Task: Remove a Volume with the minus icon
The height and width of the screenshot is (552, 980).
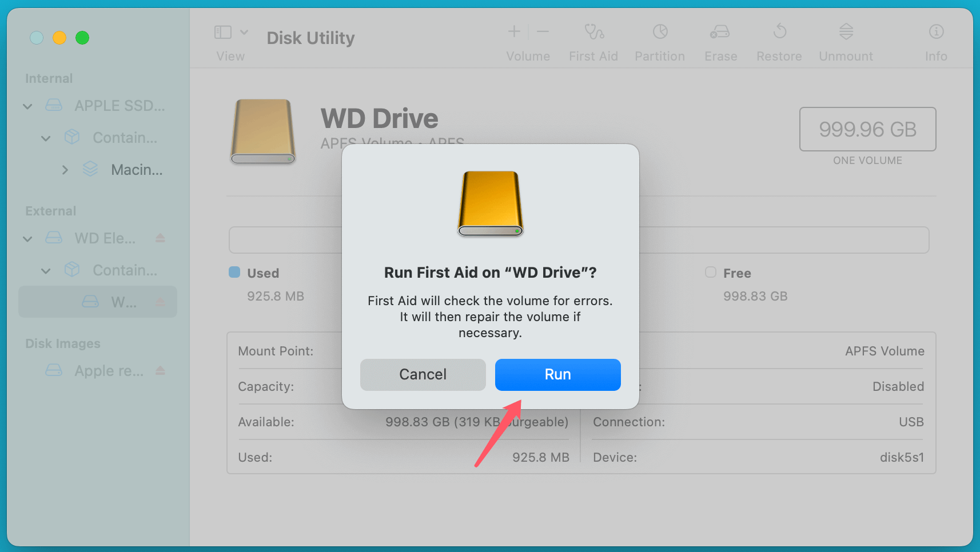Action: 542,31
